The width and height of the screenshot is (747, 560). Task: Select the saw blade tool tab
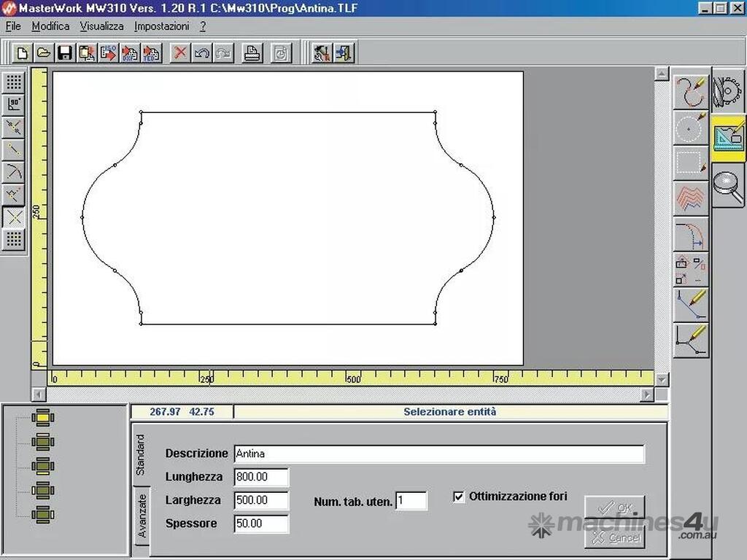coord(728,90)
